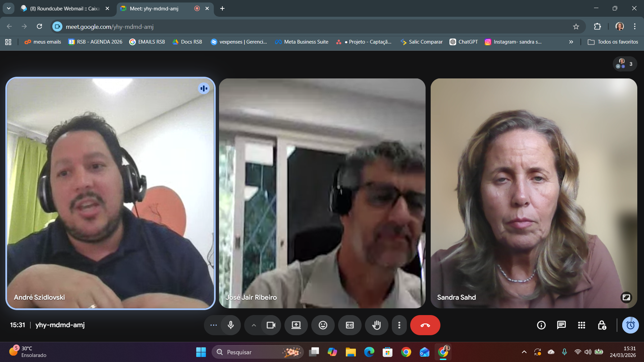Open the chat panel icon
The width and height of the screenshot is (644, 362).
coord(561,325)
